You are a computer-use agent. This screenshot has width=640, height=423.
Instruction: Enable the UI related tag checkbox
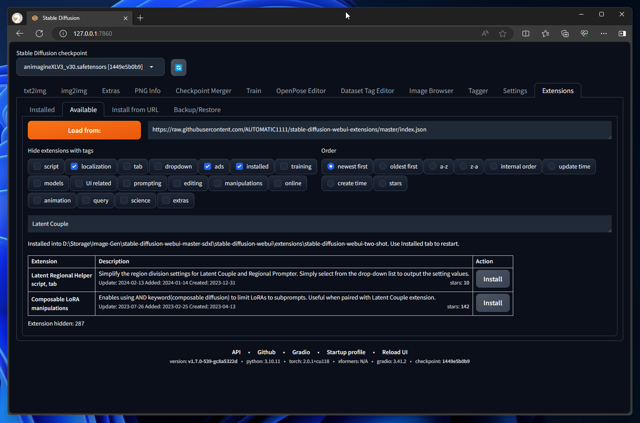coord(79,183)
